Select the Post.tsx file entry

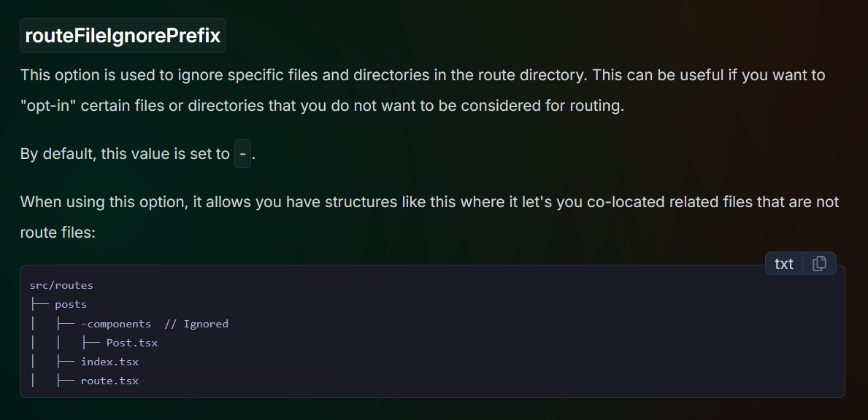[x=131, y=343]
